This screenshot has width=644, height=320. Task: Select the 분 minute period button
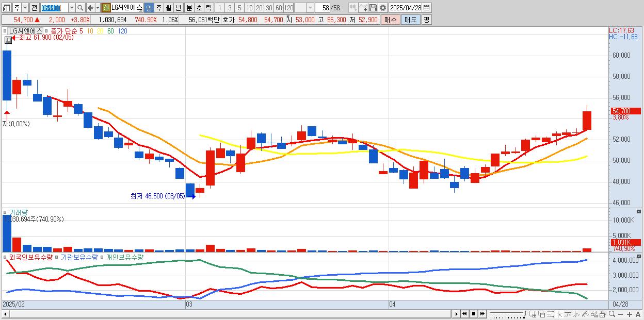click(x=188, y=8)
